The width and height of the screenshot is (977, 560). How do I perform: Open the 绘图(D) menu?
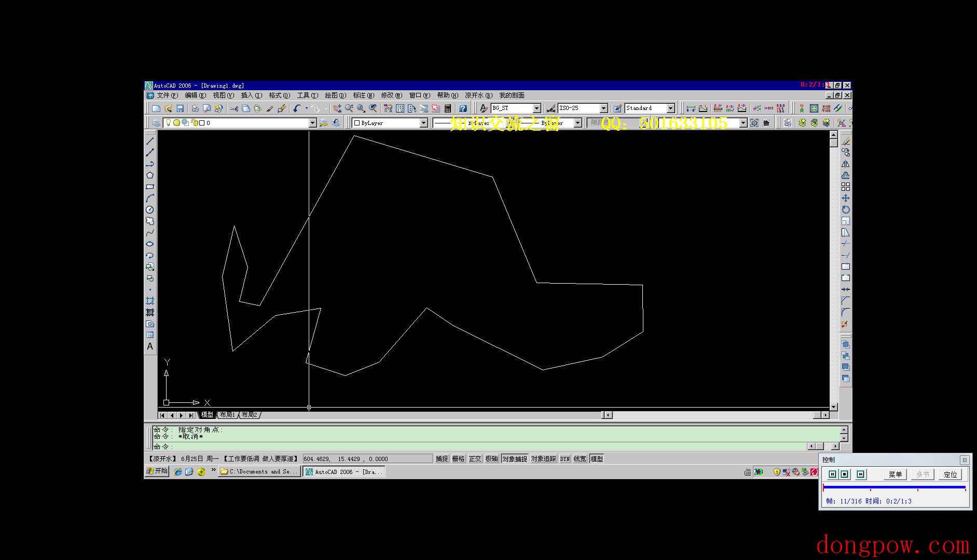335,95
